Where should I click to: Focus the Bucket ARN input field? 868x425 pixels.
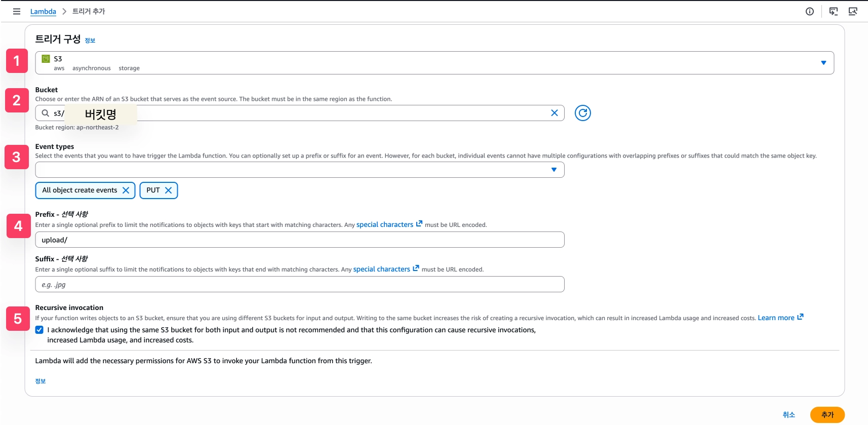tap(300, 113)
